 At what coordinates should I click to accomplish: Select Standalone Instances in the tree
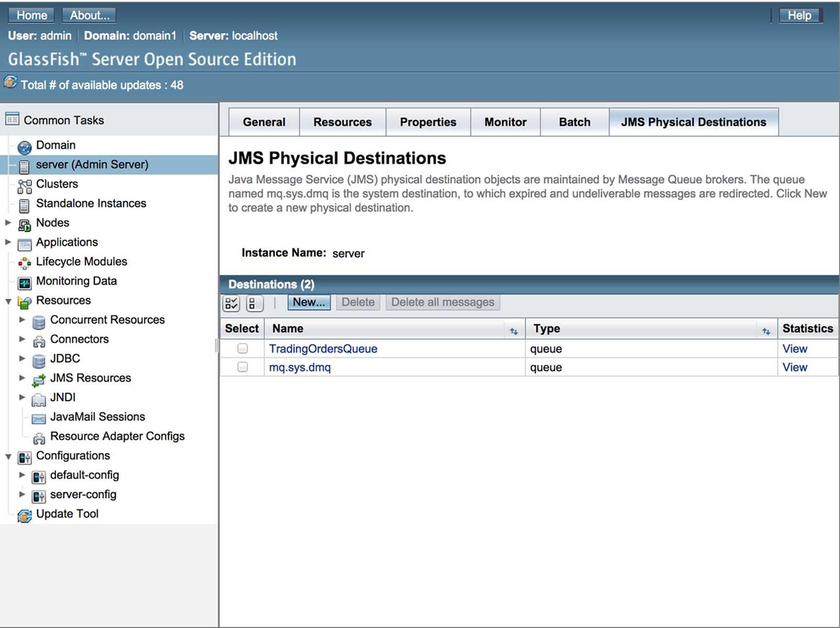point(91,203)
